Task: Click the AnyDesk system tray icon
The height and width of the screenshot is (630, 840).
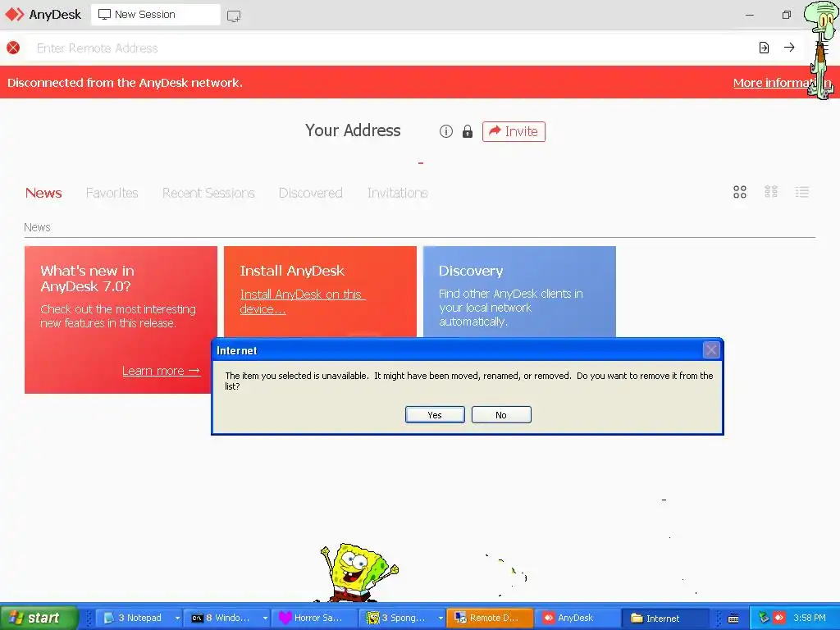Action: 779,618
